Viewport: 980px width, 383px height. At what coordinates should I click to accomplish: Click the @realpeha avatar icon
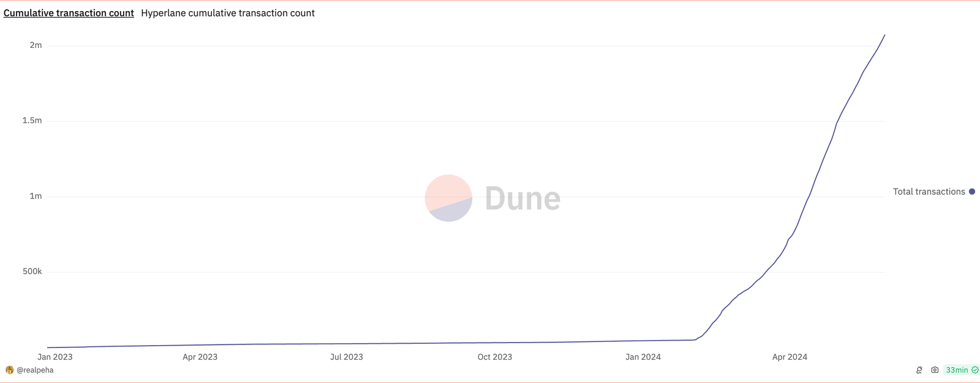[x=9, y=370]
